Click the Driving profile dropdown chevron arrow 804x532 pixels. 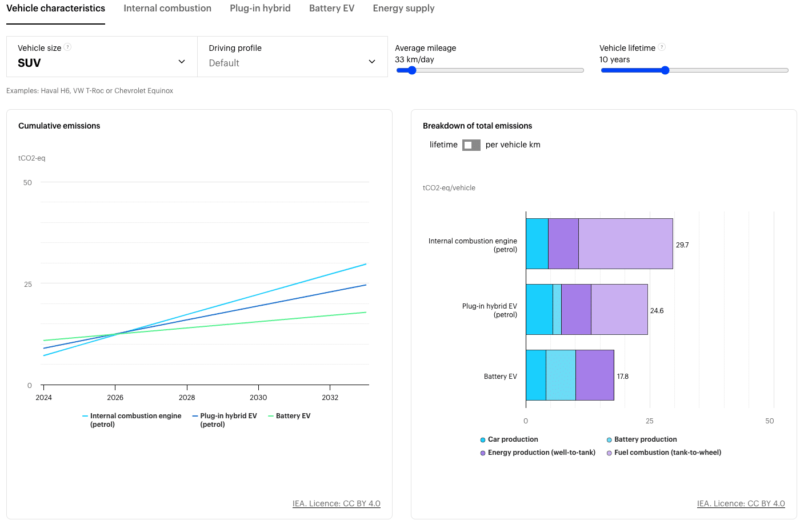[x=372, y=62]
